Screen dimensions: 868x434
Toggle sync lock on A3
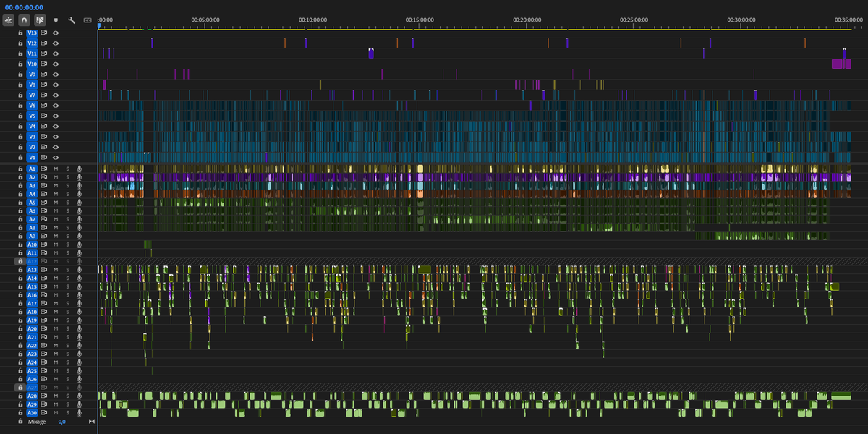tap(44, 185)
